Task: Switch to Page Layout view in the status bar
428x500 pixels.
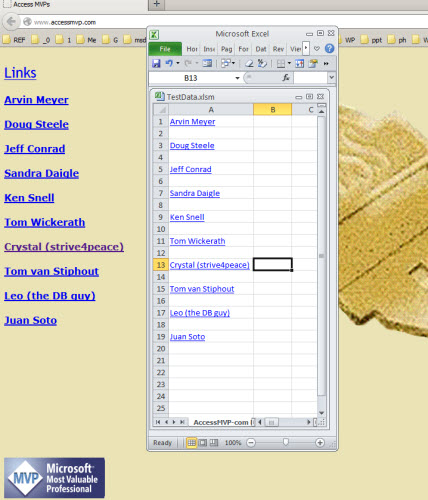Action: [x=202, y=443]
